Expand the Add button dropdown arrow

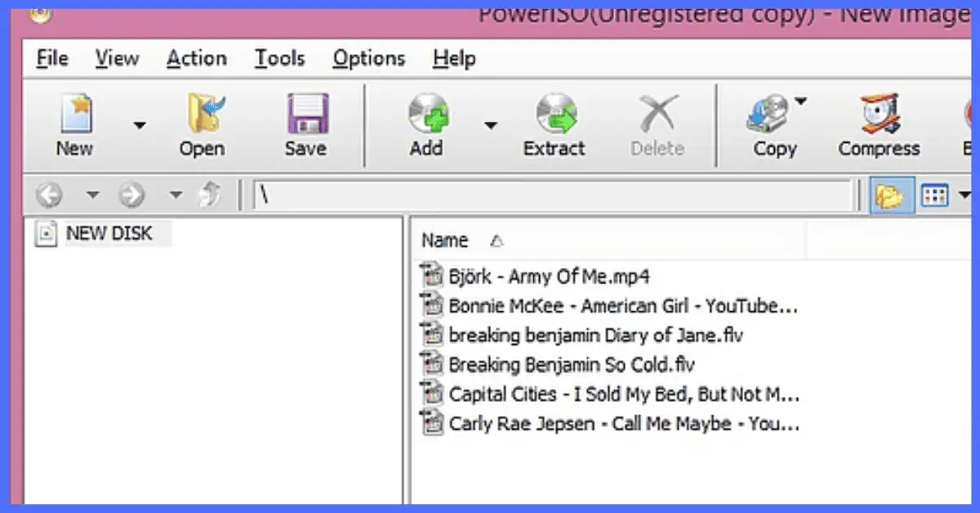click(491, 125)
